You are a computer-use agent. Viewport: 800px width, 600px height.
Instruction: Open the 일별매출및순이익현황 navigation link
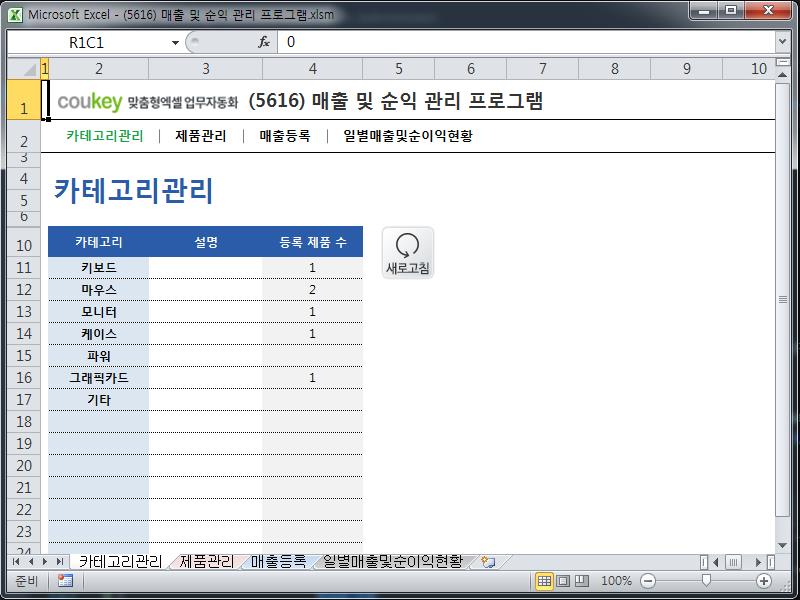[408, 136]
